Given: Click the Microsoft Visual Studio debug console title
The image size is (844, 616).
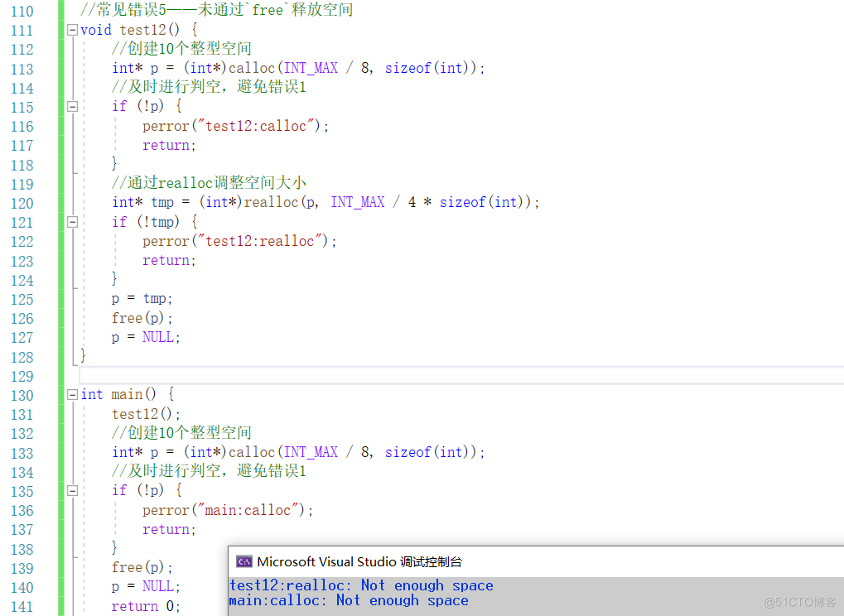Looking at the screenshot, I should (x=359, y=561).
